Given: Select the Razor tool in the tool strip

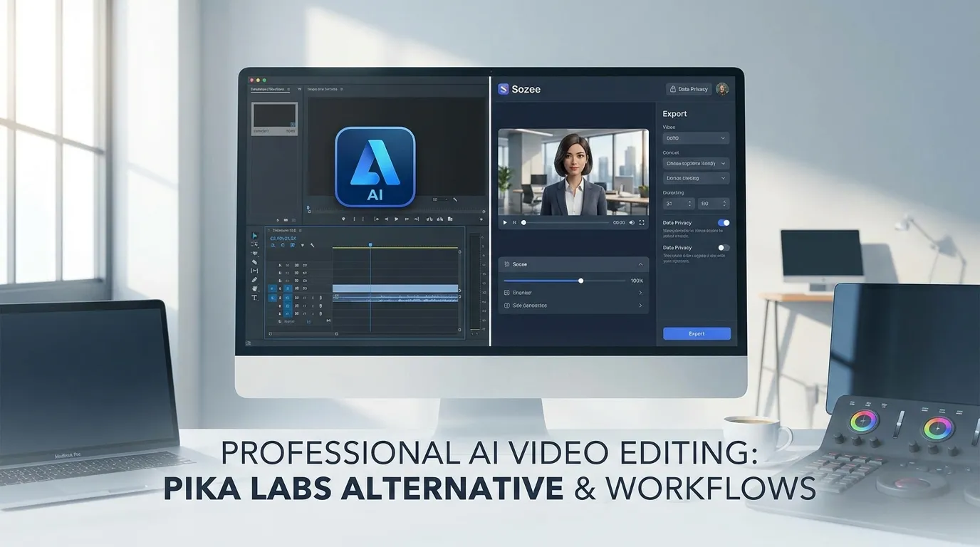Looking at the screenshot, I should [254, 262].
